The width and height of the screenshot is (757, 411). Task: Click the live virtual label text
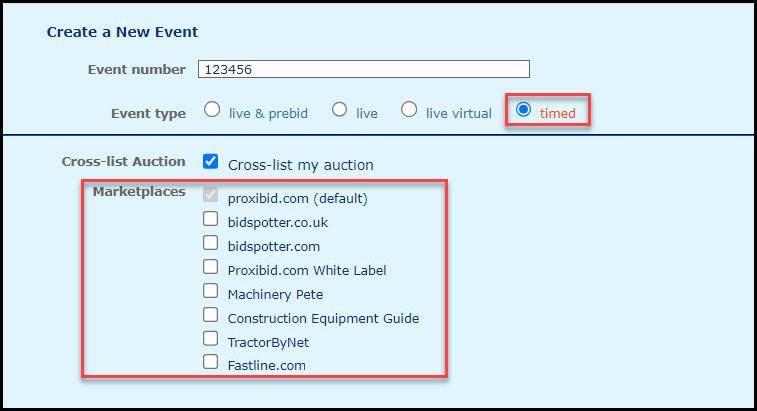(459, 113)
